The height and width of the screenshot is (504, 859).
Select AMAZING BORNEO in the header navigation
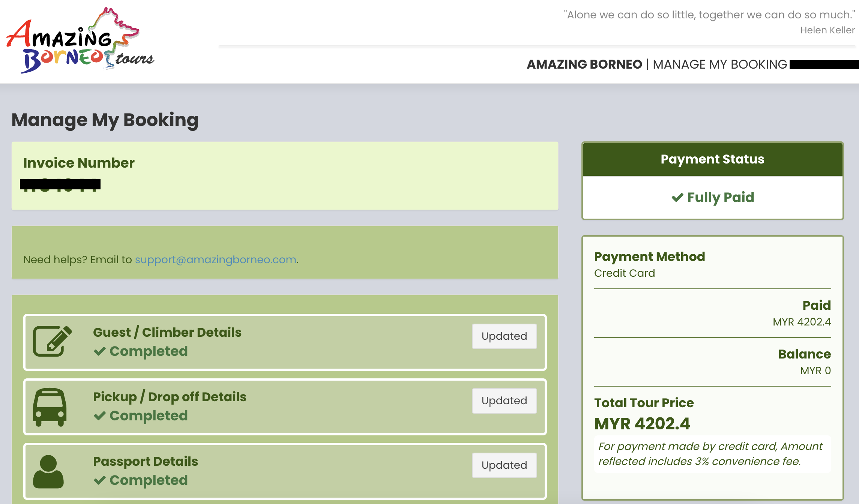[x=584, y=64]
